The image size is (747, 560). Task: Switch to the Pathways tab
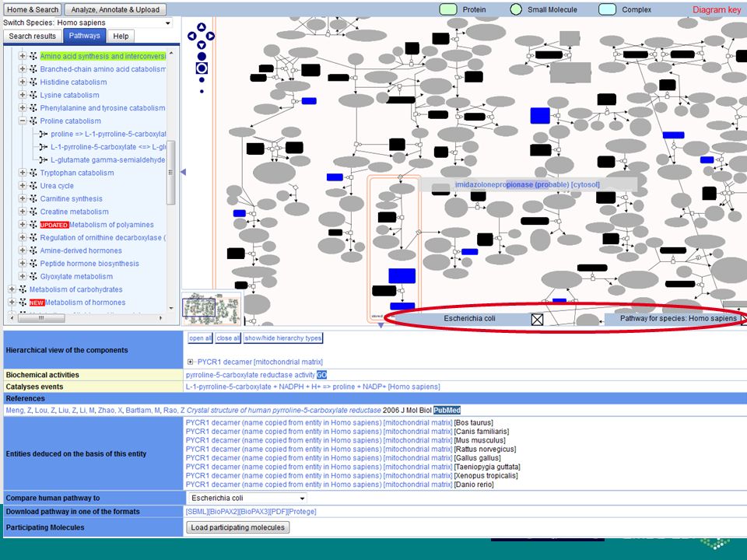point(84,36)
